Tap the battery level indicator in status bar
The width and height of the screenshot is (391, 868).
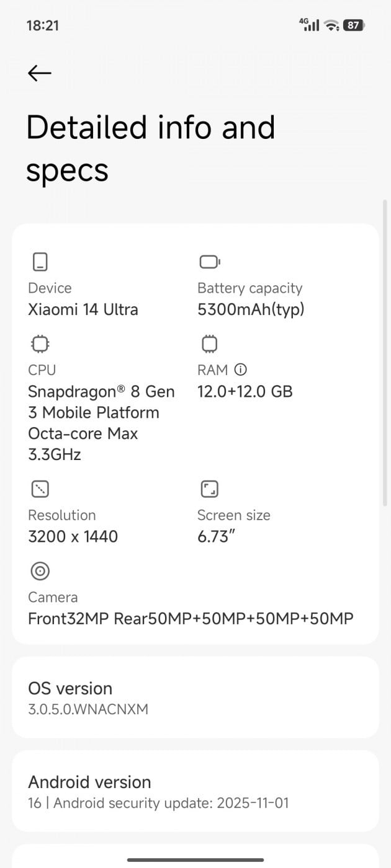pyautogui.click(x=354, y=25)
